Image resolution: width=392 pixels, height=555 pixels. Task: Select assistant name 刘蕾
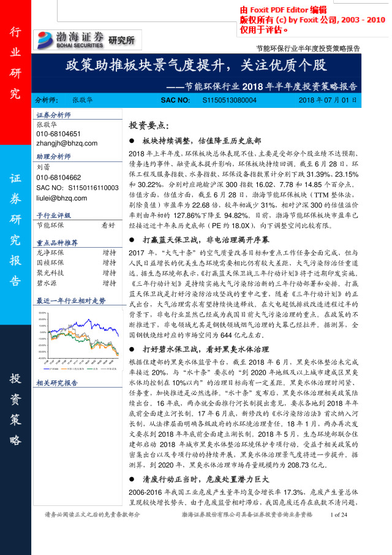tap(43, 167)
